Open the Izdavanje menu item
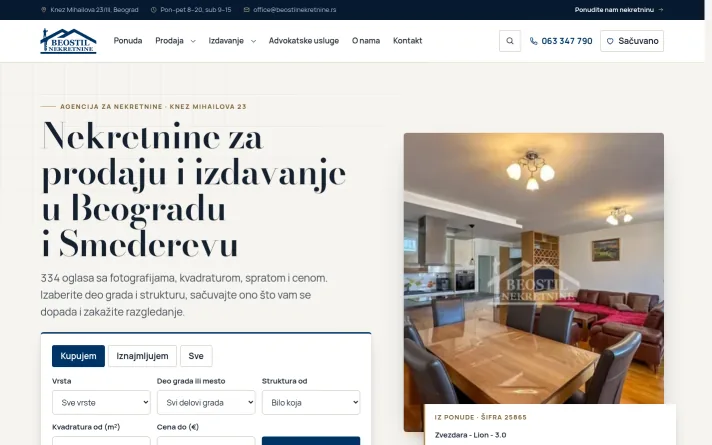Screen dimensions: 712x445 click(x=226, y=41)
